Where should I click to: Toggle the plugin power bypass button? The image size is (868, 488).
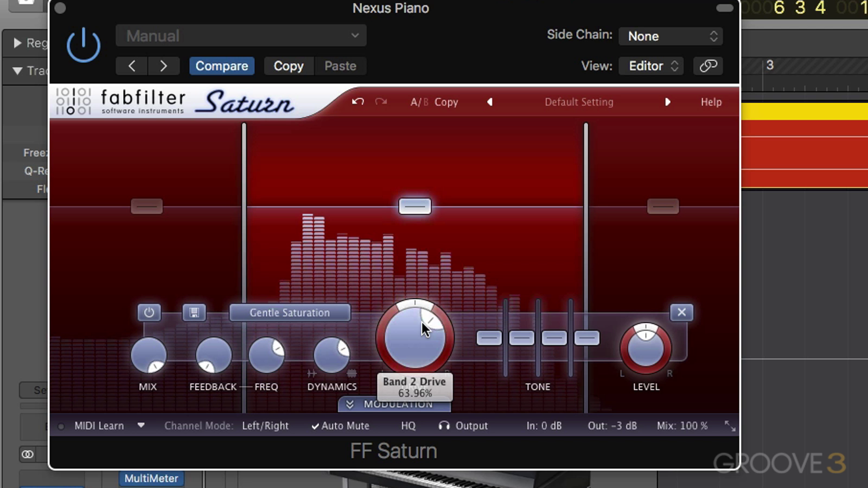coord(83,46)
